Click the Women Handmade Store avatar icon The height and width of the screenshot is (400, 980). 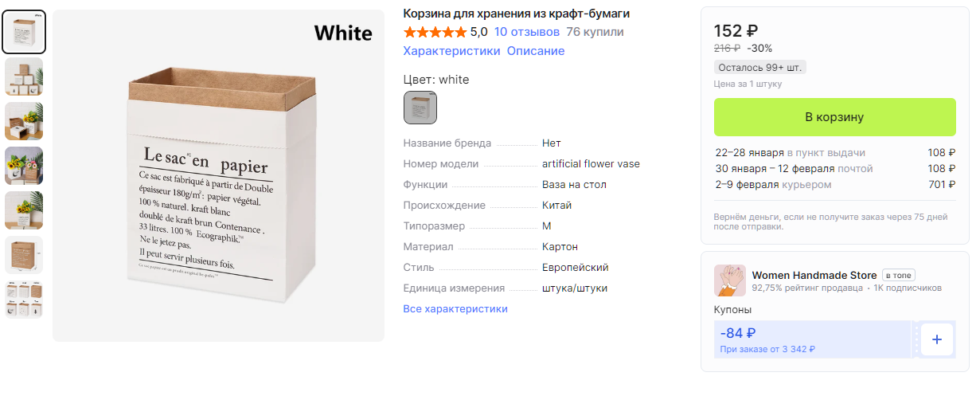[730, 280]
